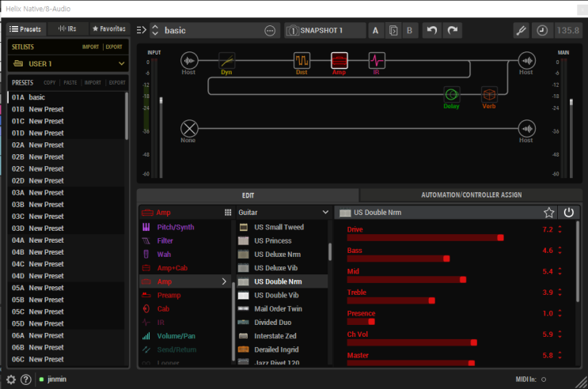Click the Verb reverb block
The image size is (588, 389).
(489, 94)
